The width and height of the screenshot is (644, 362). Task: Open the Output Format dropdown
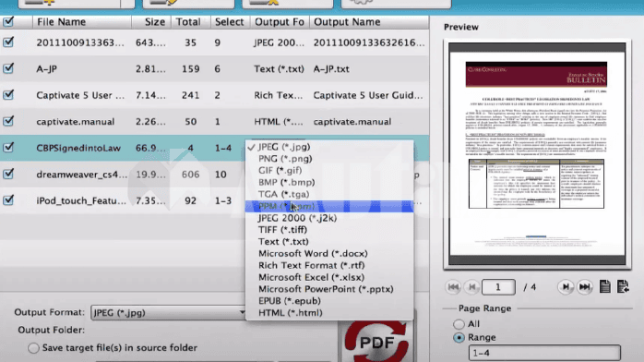pyautogui.click(x=169, y=313)
